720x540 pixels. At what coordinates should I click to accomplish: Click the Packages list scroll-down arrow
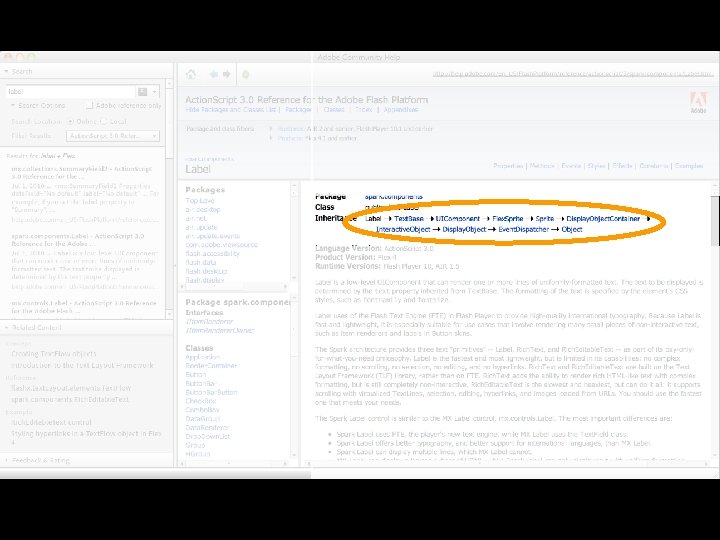pos(294,278)
